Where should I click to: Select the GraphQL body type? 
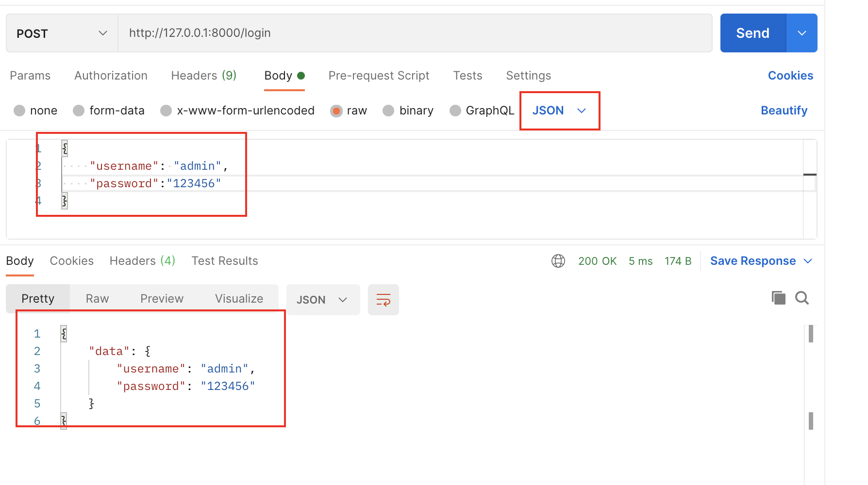click(x=482, y=111)
